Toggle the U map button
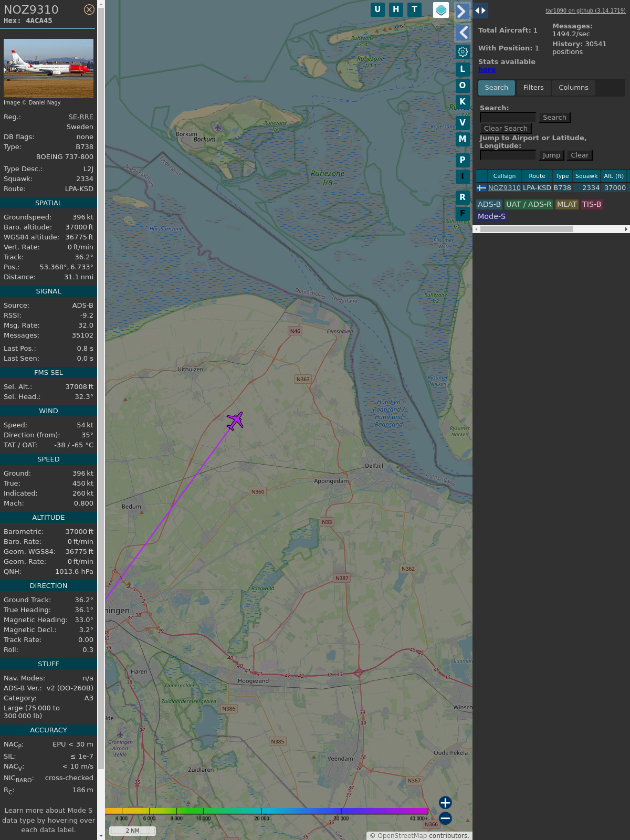Image resolution: width=630 pixels, height=840 pixels. [x=377, y=9]
